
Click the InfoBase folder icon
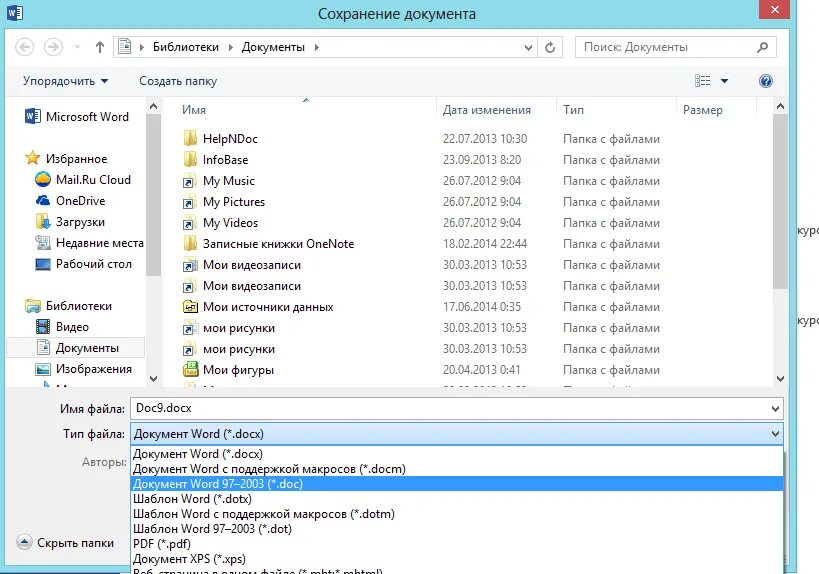pyautogui.click(x=190, y=159)
